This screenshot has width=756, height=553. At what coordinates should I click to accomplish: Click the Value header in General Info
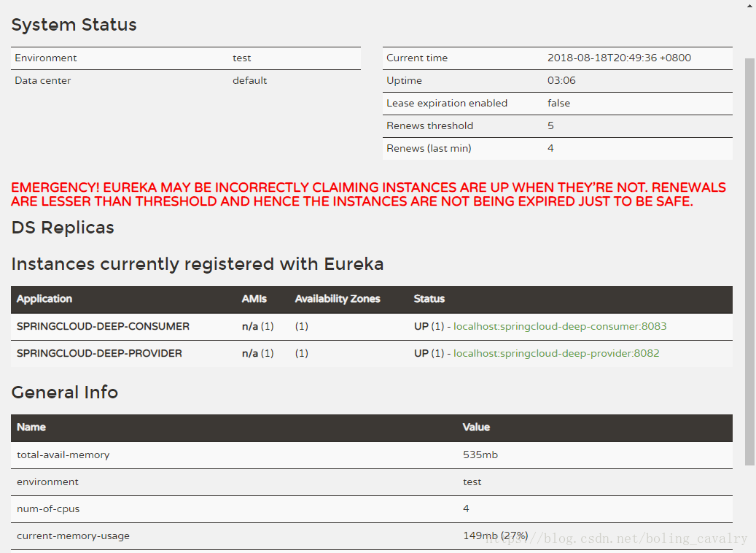[x=476, y=427]
